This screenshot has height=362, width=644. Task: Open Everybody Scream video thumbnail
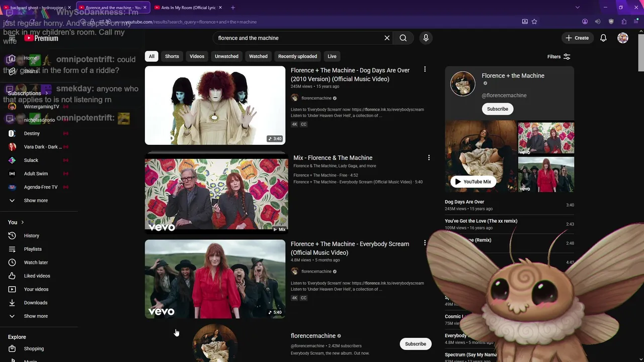(x=215, y=279)
